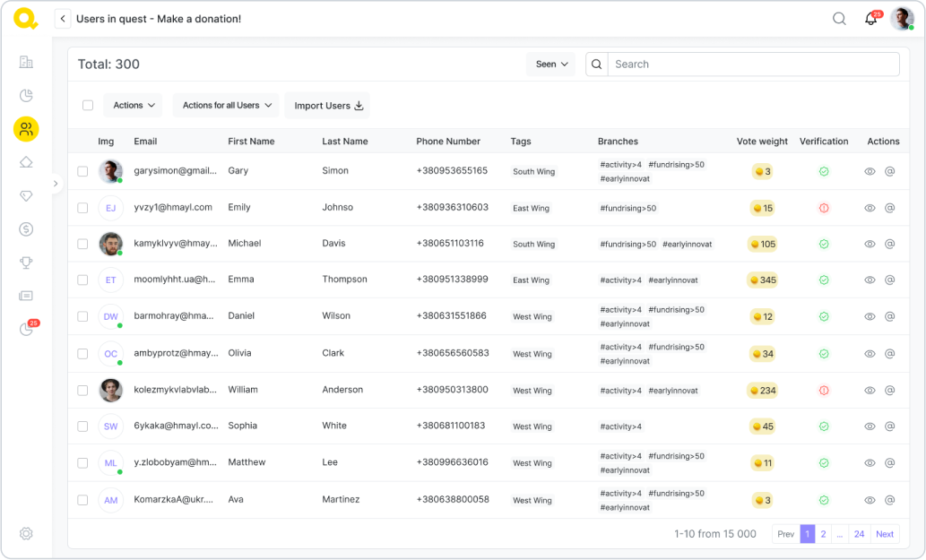The height and width of the screenshot is (560, 926).
Task: Click the settings gear in sidebar
Action: point(26,534)
